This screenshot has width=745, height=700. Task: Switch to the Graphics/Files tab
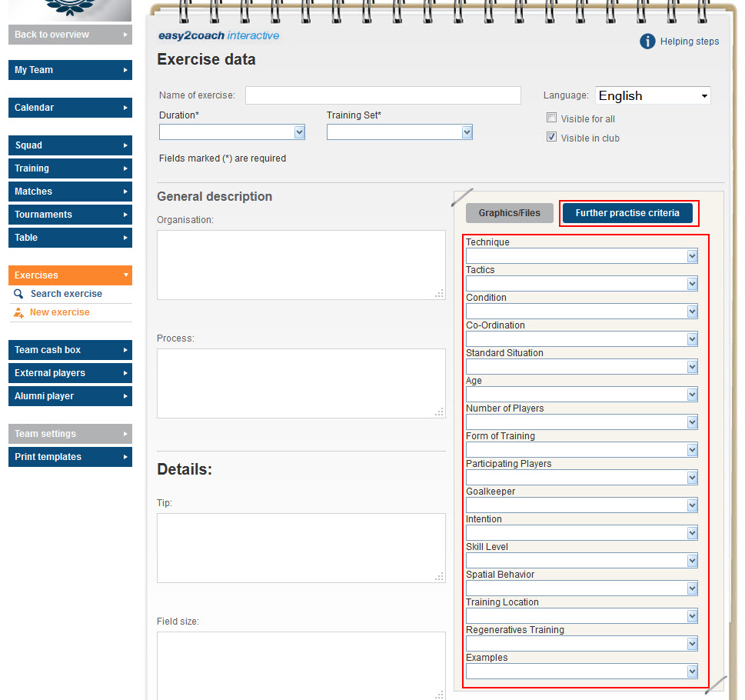point(509,213)
